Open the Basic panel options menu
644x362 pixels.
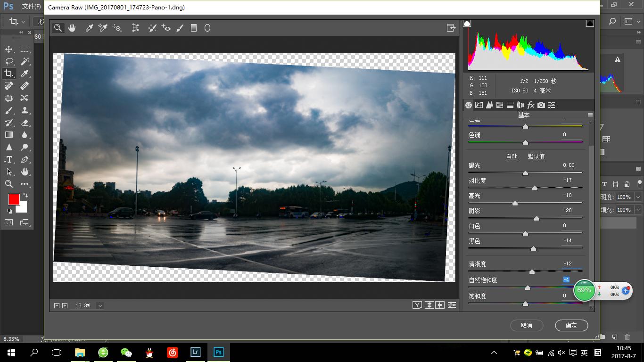click(x=590, y=115)
